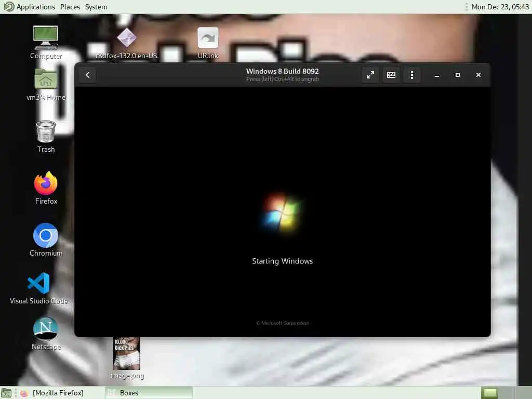This screenshot has height=399, width=532.
Task: Maximize the Boxes window
Action: coord(458,75)
